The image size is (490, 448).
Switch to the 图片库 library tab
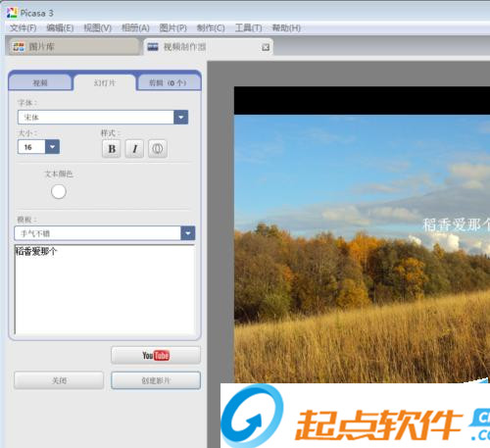pyautogui.click(x=74, y=47)
